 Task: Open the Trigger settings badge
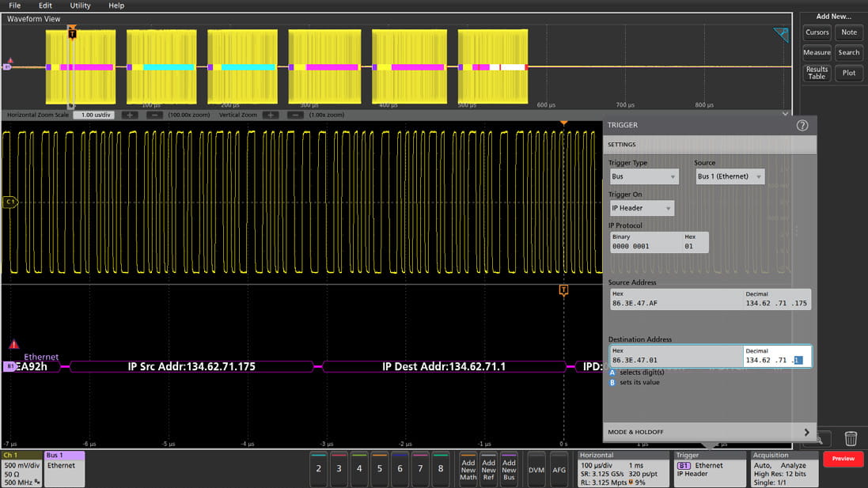(x=710, y=469)
